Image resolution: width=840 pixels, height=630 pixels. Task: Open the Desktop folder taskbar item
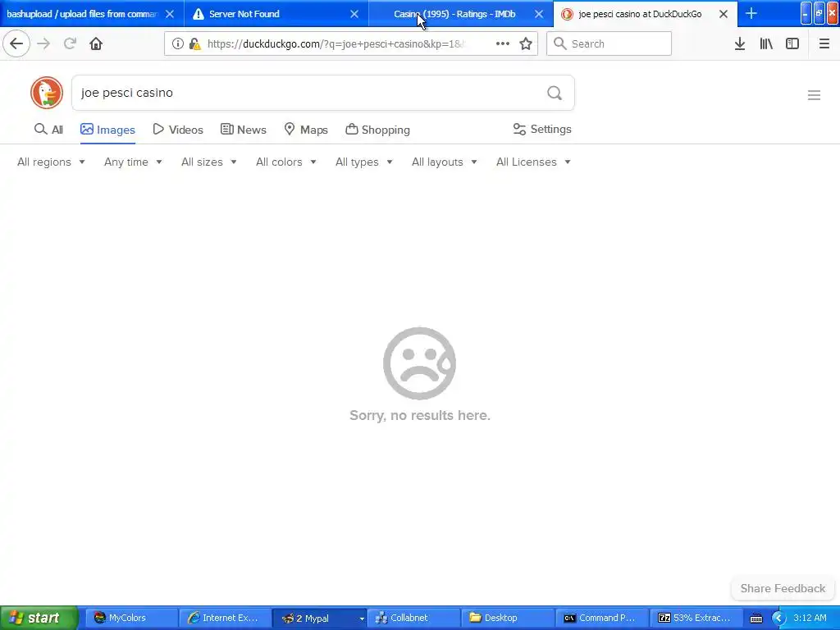(x=508, y=618)
